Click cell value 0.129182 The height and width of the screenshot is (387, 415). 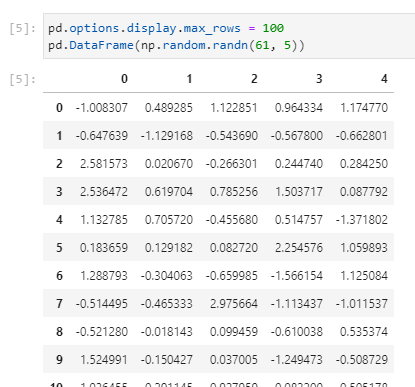(169, 248)
